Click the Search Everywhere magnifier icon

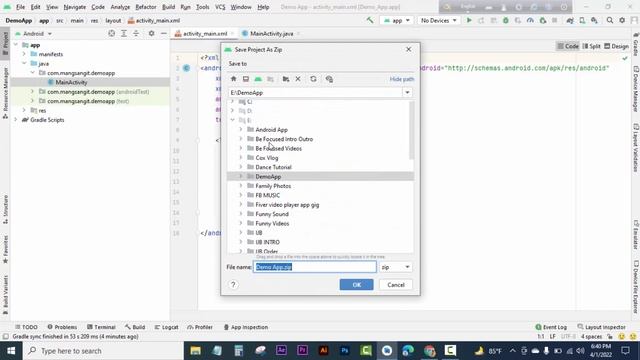coord(610,20)
